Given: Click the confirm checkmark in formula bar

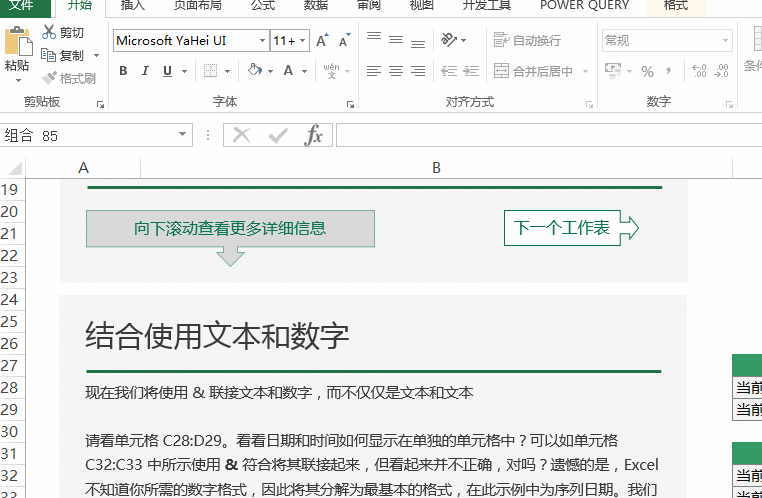Looking at the screenshot, I should pyautogui.click(x=277, y=136).
